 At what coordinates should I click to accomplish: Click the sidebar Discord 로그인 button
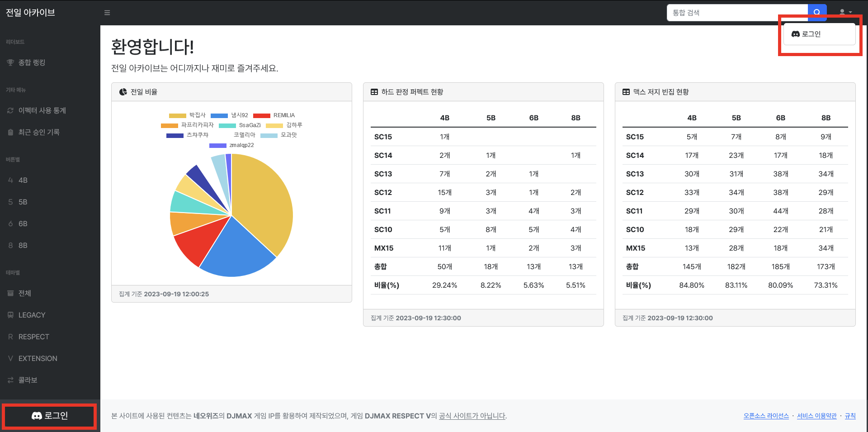point(50,416)
